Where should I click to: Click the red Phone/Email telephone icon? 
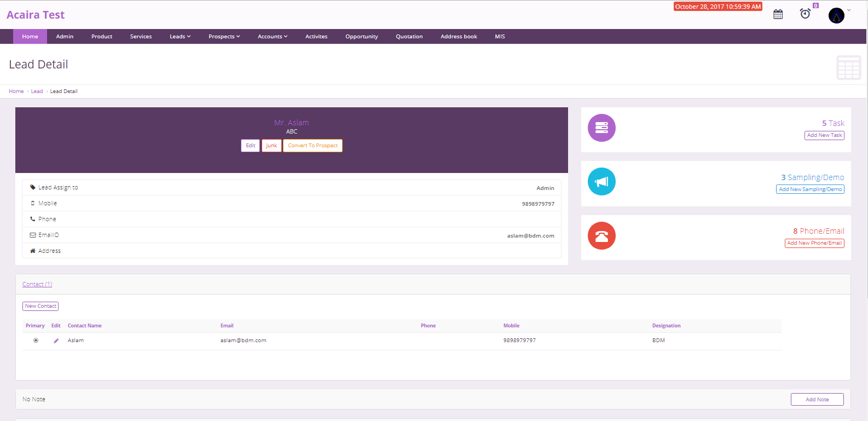pos(601,236)
